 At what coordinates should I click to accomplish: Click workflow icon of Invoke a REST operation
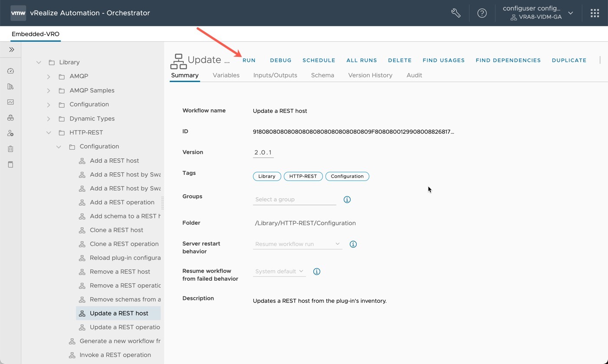tap(72, 355)
